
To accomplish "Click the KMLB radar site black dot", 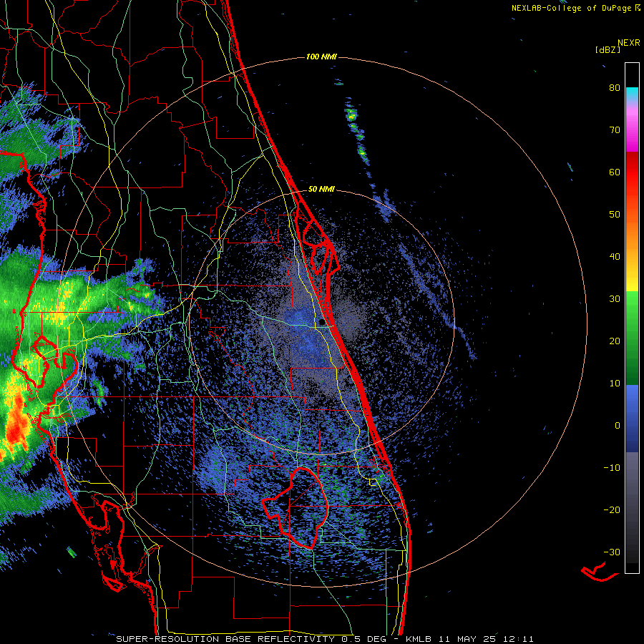I will [322, 323].
